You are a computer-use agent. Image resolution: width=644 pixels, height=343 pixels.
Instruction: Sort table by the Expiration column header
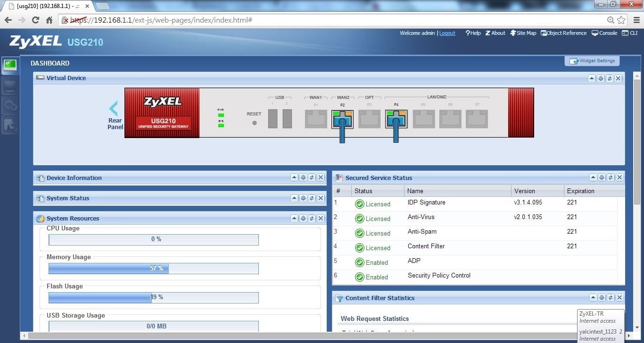coord(594,191)
